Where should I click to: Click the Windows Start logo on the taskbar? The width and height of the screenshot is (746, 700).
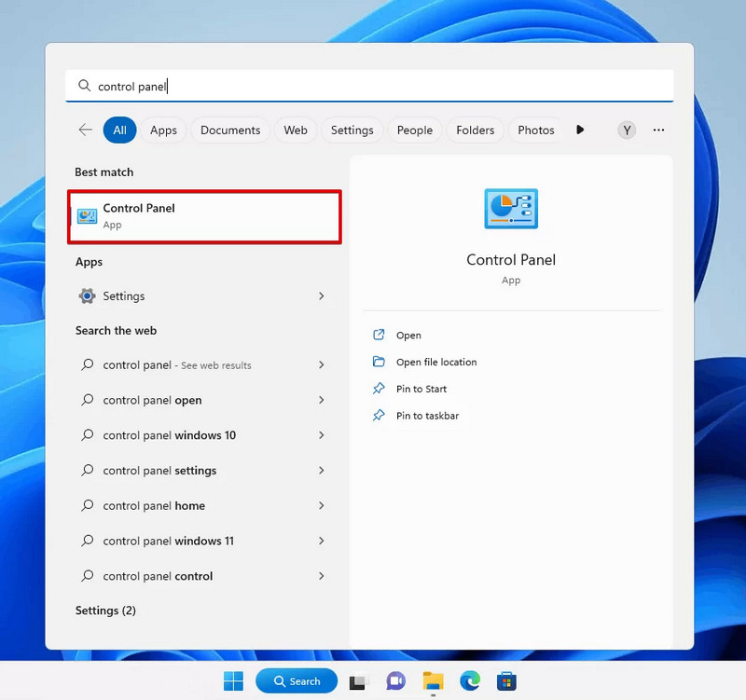coord(233,681)
